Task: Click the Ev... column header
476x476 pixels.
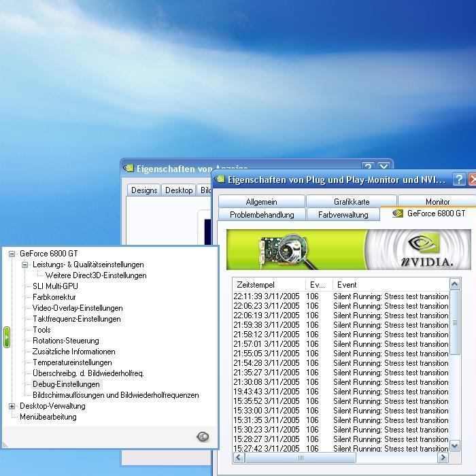Action: [319, 285]
